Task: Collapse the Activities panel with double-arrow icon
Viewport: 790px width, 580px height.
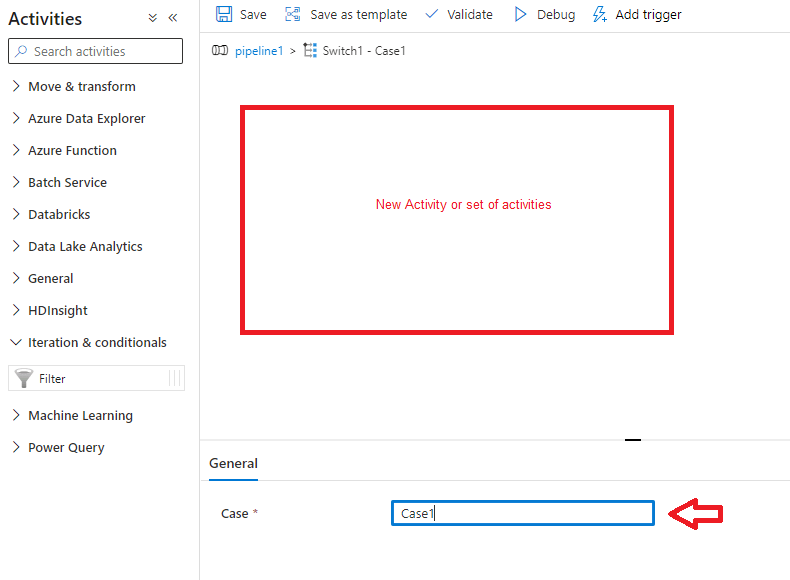Action: (173, 18)
